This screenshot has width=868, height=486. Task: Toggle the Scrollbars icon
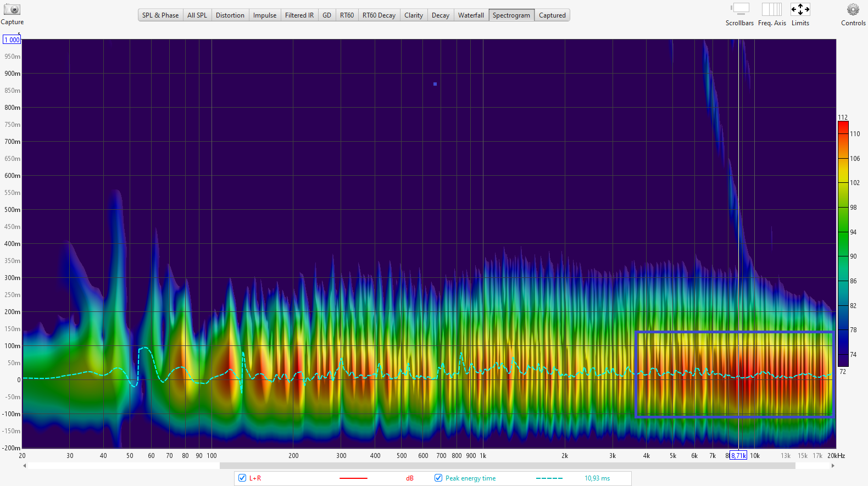[739, 9]
